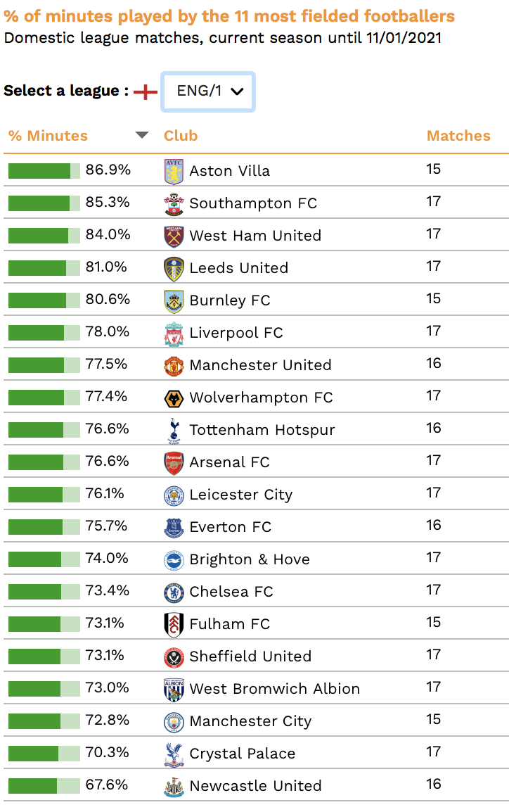Open the ENG/1 league dropdown
The height and width of the screenshot is (812, 509).
pos(208,91)
